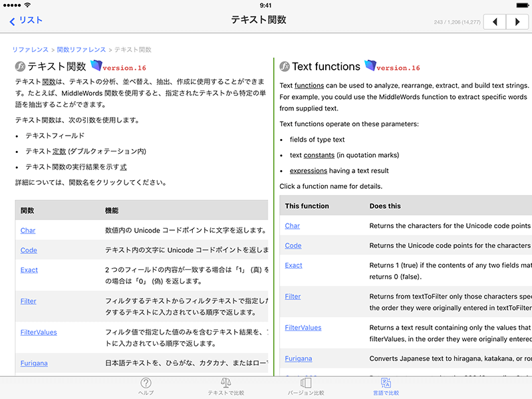
Task: Tap the Help question mark icon
Action: tap(146, 383)
